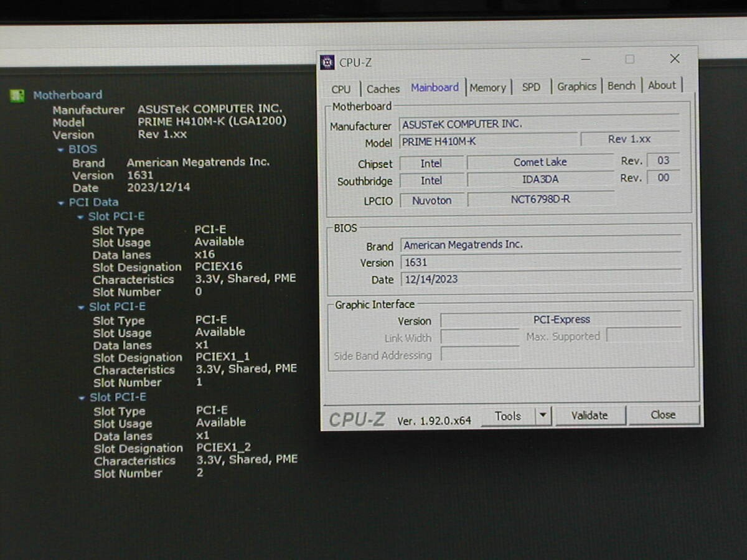Screen dimensions: 747x560
Task: Click the PRIME H410M-K (LGA1200) model text
Action: click(212, 121)
